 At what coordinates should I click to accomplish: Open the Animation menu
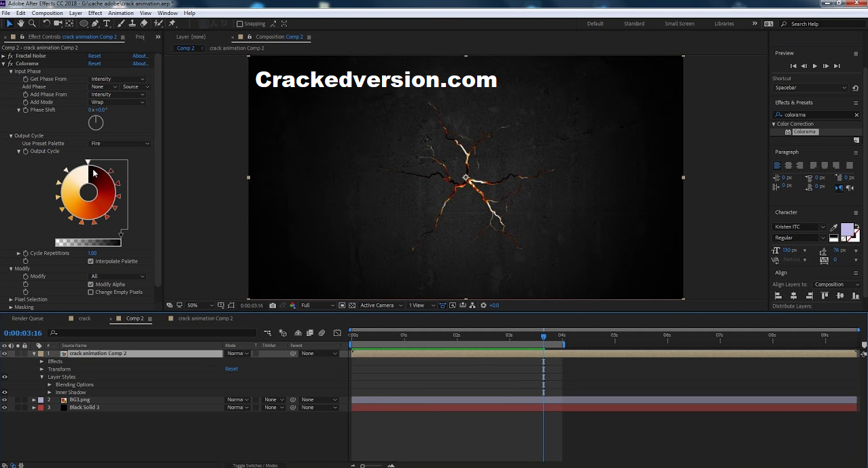[x=121, y=13]
